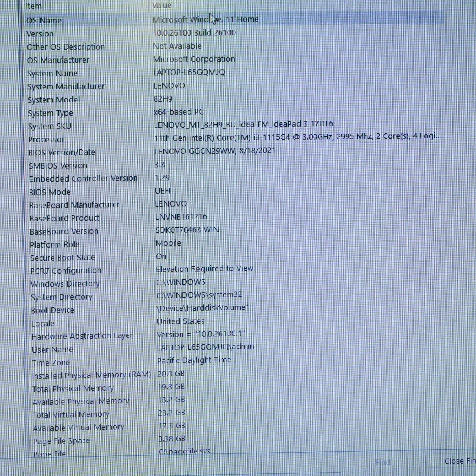Click the 'Mobile' value
476x476 pixels.
coord(169,243)
